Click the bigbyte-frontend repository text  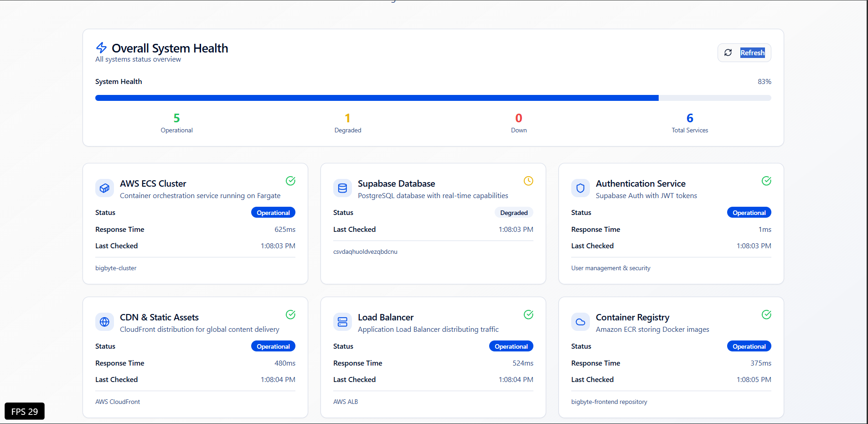[609, 402]
